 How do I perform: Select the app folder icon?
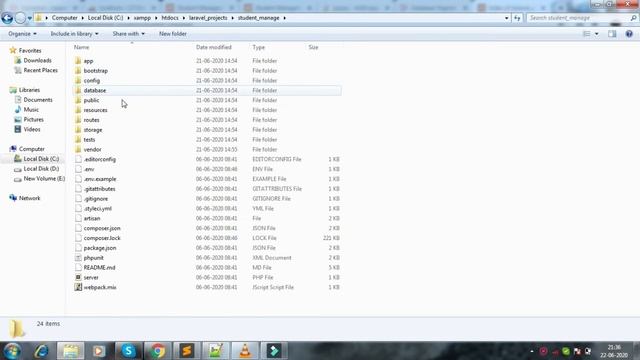click(78, 61)
